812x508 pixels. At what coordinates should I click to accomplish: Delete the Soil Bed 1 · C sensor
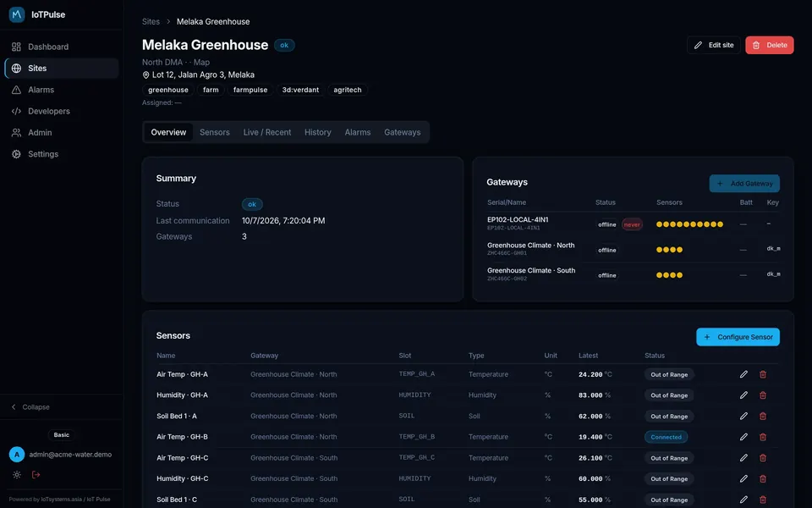coord(763,500)
